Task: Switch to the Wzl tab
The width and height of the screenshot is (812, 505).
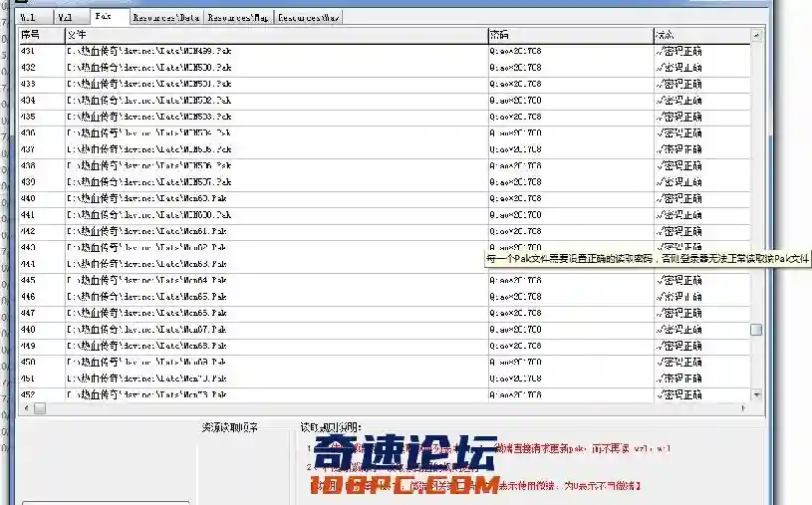Action: coord(70,18)
